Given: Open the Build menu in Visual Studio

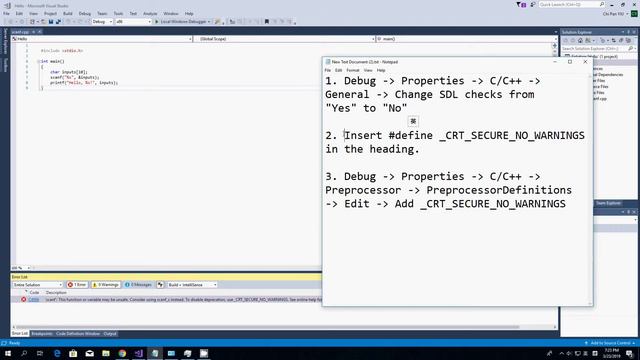Looking at the screenshot, I should [67, 13].
